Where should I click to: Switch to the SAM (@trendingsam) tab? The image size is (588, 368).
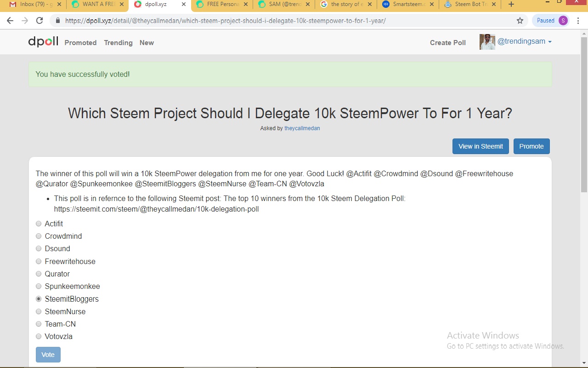(283, 5)
